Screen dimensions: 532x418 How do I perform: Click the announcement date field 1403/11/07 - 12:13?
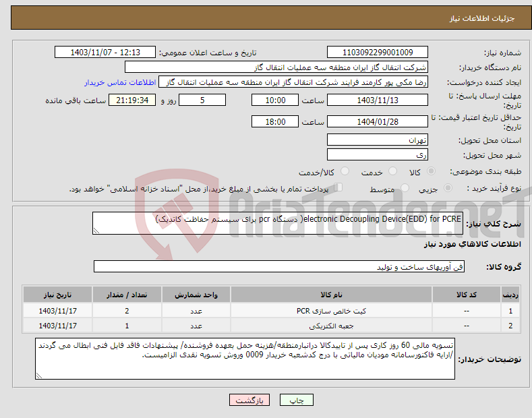point(105,53)
